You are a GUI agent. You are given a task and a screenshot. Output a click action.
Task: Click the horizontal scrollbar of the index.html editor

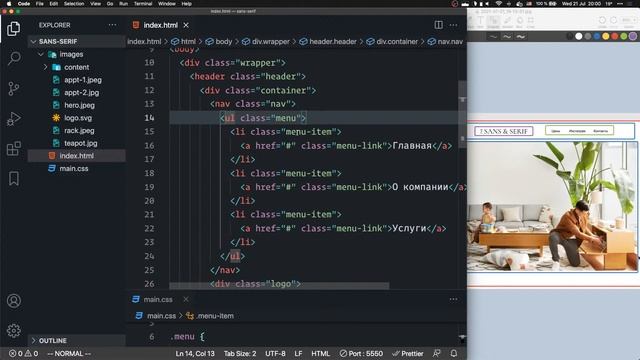click(279, 285)
